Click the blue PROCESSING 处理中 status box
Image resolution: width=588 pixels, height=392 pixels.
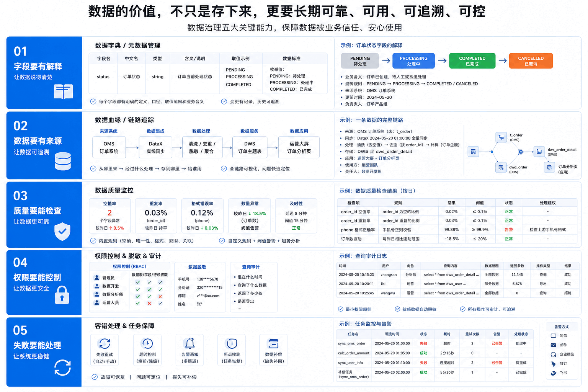pyautogui.click(x=414, y=61)
